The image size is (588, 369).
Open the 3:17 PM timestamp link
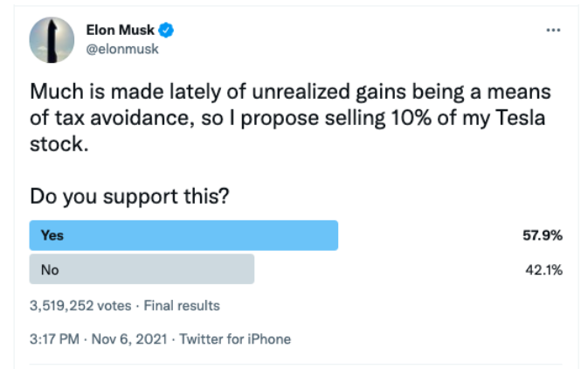coord(54,339)
